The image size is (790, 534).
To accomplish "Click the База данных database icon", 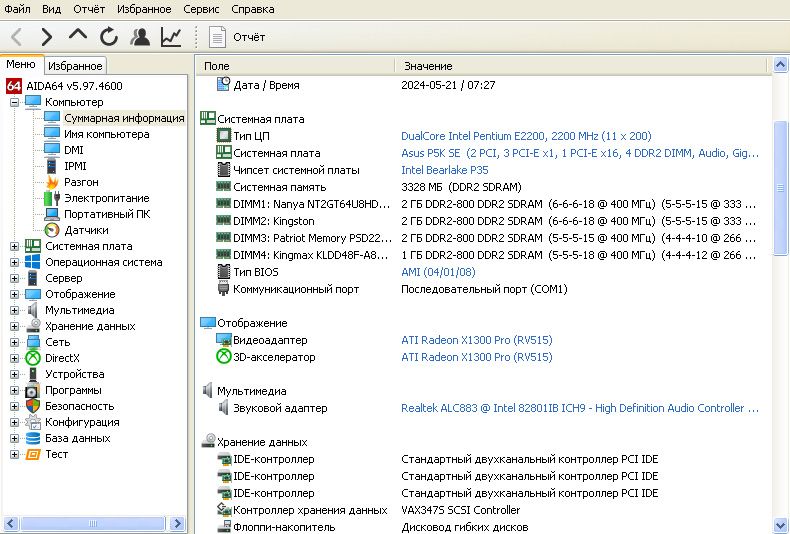I will 33,438.
